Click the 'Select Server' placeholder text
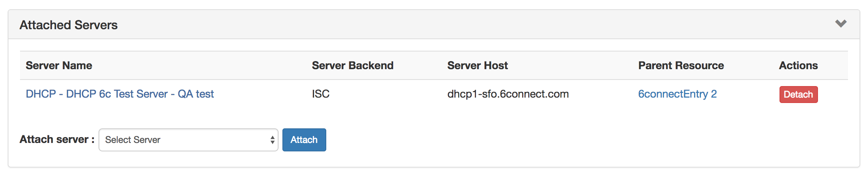 [133, 140]
